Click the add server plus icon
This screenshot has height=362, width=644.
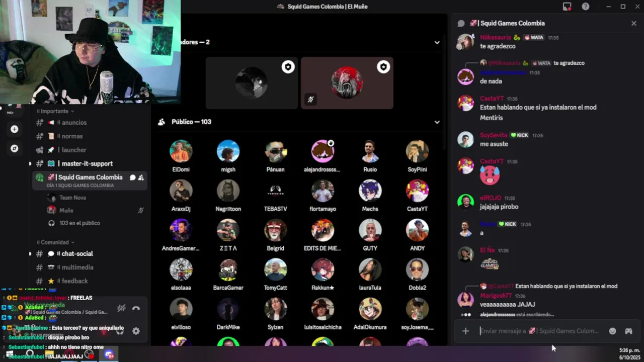(x=15, y=129)
